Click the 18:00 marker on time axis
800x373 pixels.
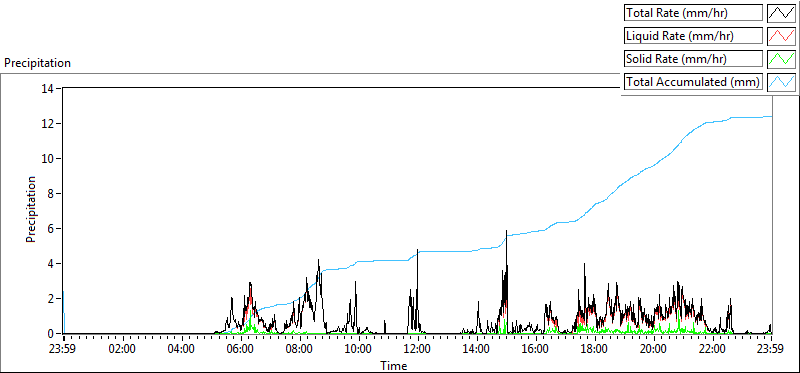[594, 349]
